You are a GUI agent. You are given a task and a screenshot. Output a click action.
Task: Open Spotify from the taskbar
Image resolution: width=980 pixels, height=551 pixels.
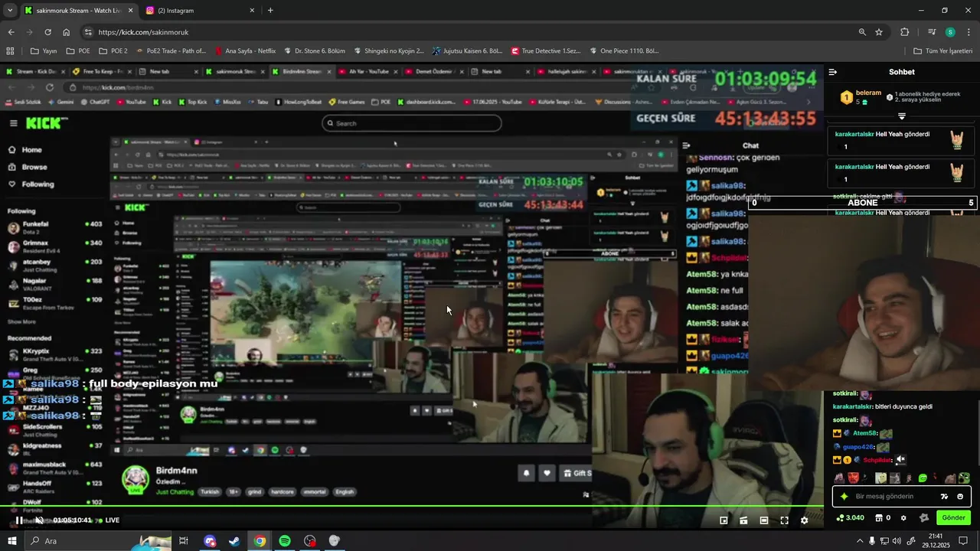click(285, 541)
